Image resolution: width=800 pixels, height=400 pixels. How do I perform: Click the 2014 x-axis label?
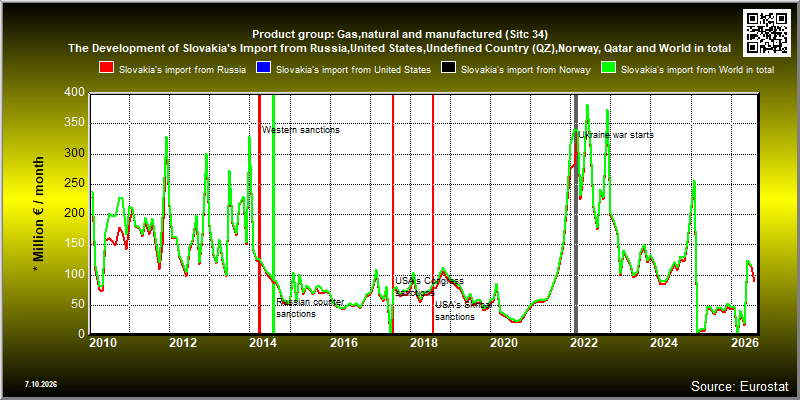pos(263,343)
